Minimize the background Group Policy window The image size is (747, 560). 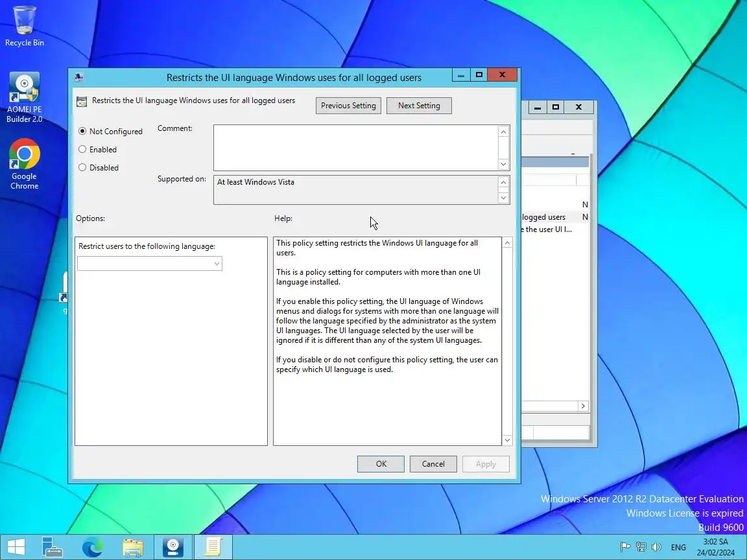538,107
